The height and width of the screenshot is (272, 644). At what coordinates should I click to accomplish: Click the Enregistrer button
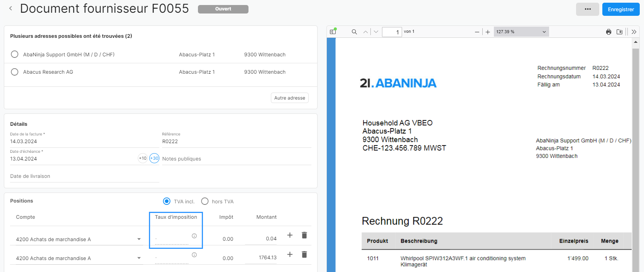[x=620, y=9]
